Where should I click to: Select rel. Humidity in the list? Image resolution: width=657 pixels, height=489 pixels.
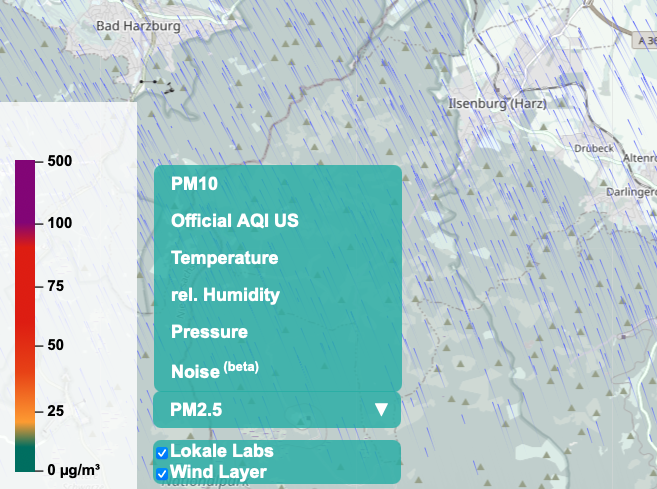click(225, 295)
